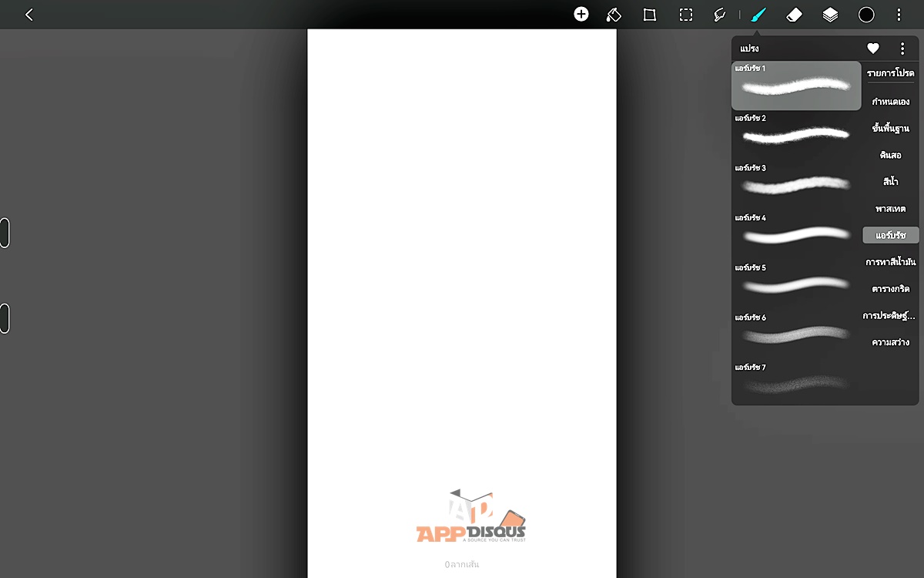Select the paint bucket fill tool

click(x=614, y=15)
